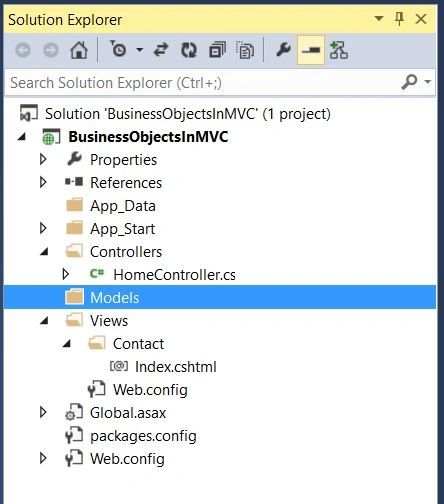Toggle the Preview Selected Items button
This screenshot has height=504, width=444.
click(311, 50)
